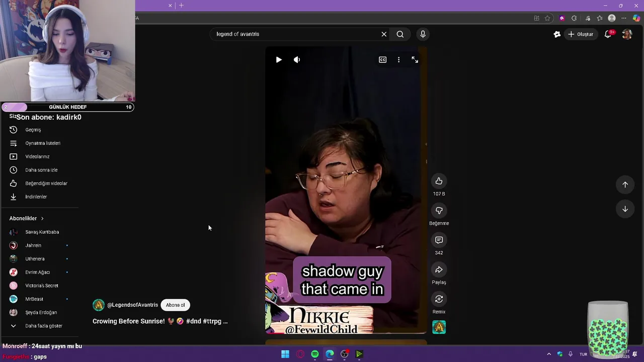Open the channel sound thumbnail below Remix
The image size is (644, 362).
click(439, 327)
